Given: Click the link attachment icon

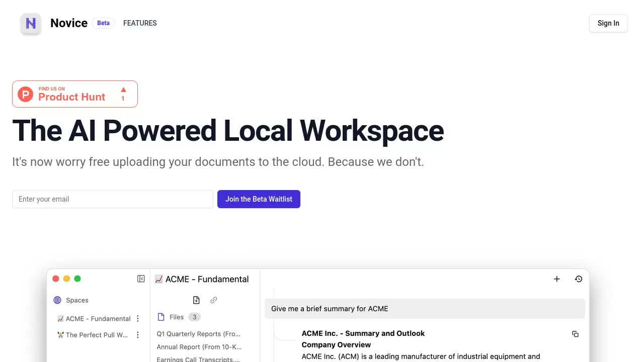Looking at the screenshot, I should tap(214, 300).
